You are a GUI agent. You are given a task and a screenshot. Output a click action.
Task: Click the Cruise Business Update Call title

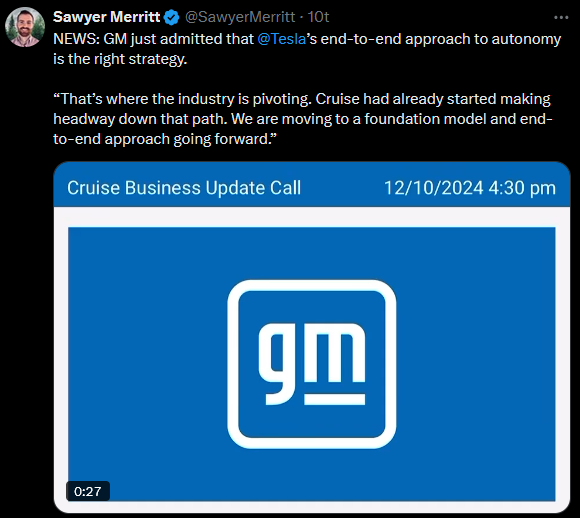click(x=184, y=188)
